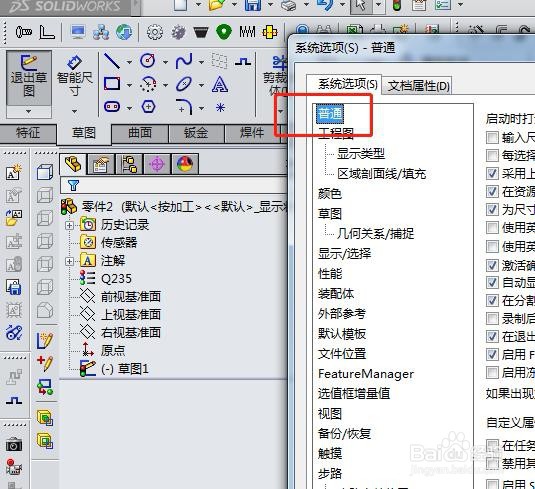Viewport: 535px width, 489px height.
Task: Select 备份/恢复 in options list
Action: [x=344, y=433]
